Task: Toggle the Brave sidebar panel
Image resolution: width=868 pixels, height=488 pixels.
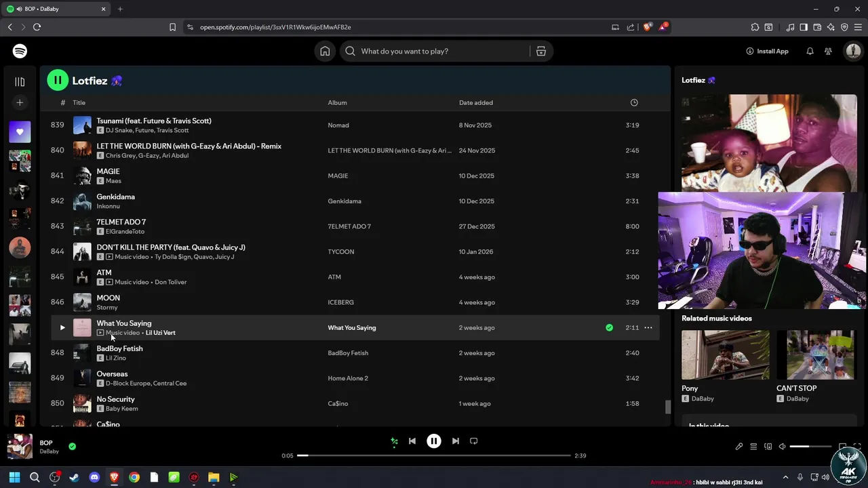Action: tap(804, 27)
